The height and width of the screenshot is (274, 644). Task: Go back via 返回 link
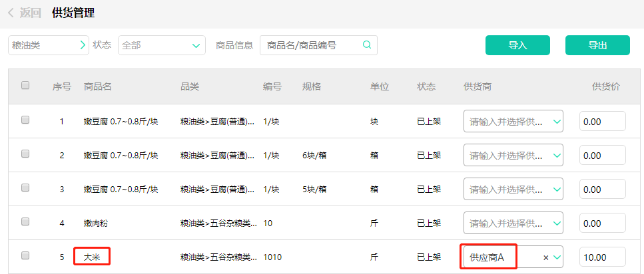[x=30, y=13]
